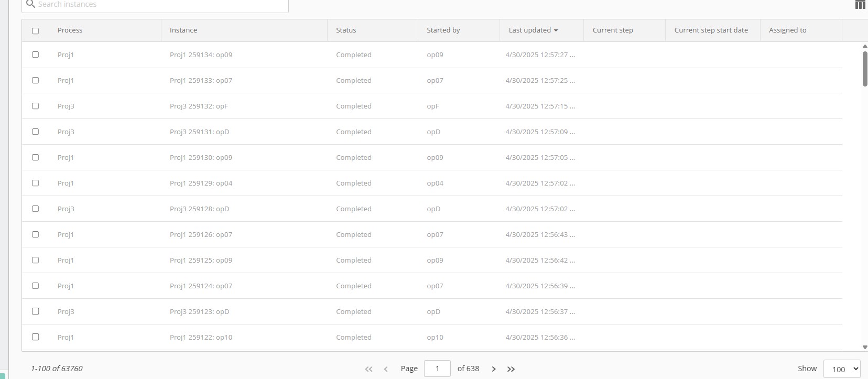Click the 4/30/2025 12:56:42 timestamp
This screenshot has width=868, height=379.
540,260
